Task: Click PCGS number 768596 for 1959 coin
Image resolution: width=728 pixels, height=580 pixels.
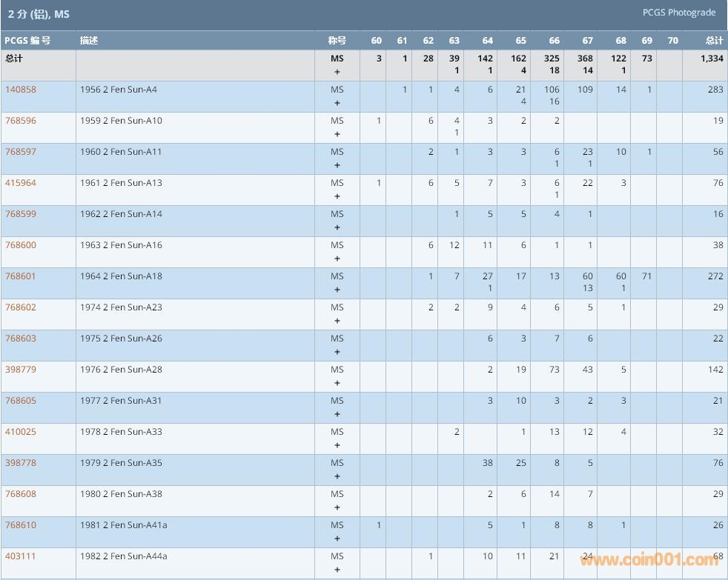Action: click(21, 121)
